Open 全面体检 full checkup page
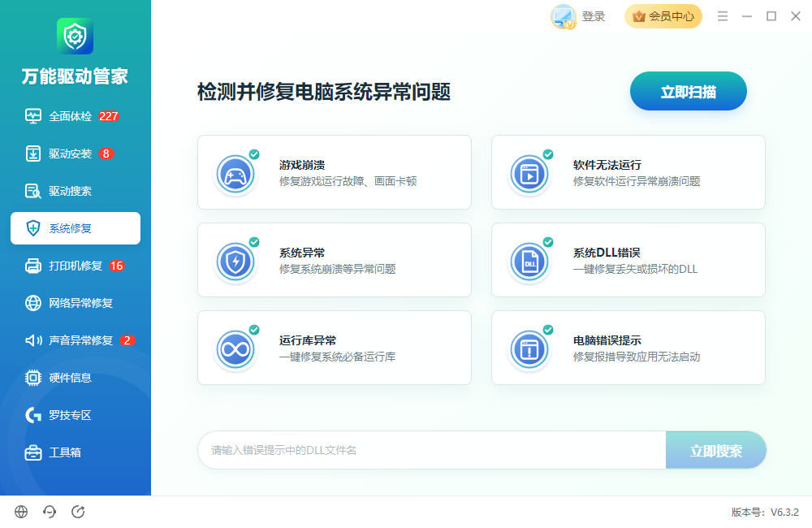812x528 pixels. [x=76, y=116]
